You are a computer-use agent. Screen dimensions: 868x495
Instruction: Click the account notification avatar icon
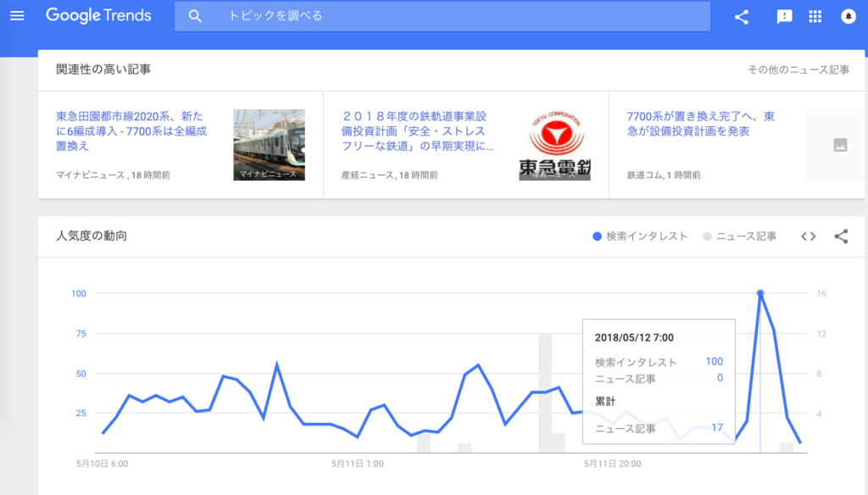coord(848,17)
